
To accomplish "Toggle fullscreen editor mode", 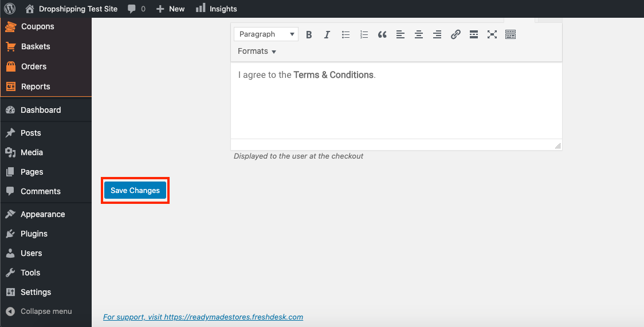I will [492, 34].
